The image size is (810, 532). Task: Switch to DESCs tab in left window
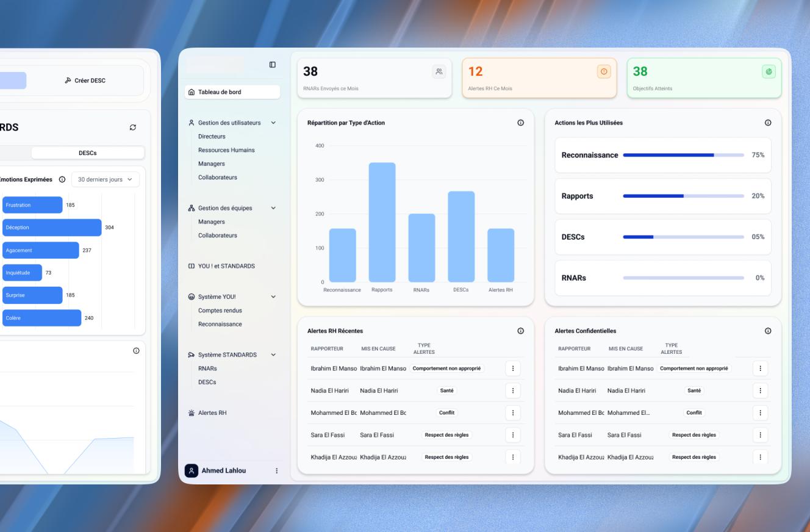click(x=88, y=153)
